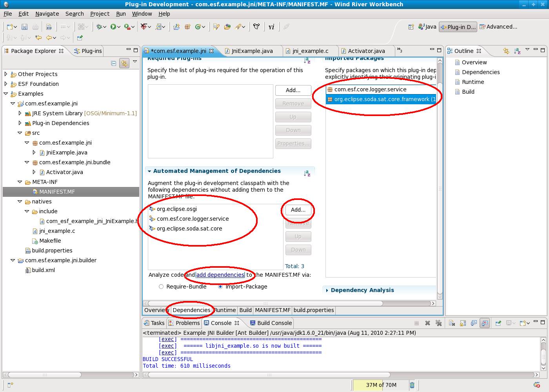The image size is (549, 392).
Task: Open the Project menu
Action: (x=100, y=14)
